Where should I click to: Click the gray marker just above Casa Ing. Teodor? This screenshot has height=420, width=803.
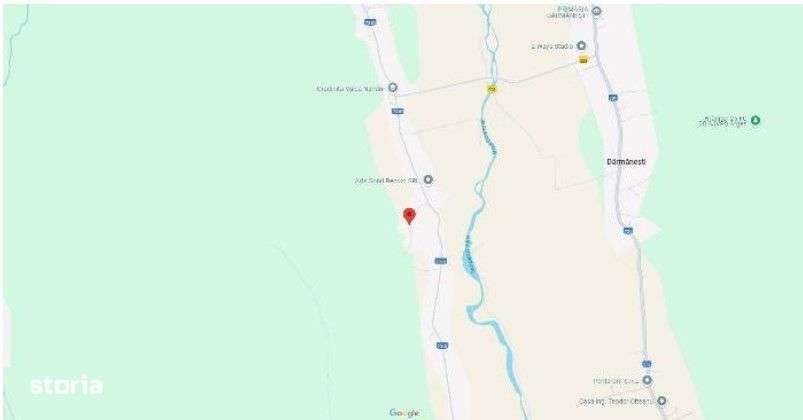[x=647, y=381]
